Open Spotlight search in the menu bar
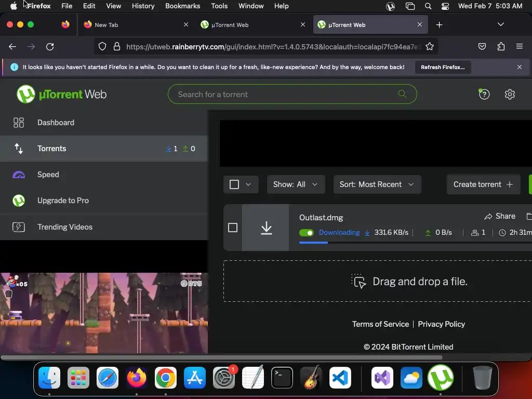 click(x=428, y=6)
